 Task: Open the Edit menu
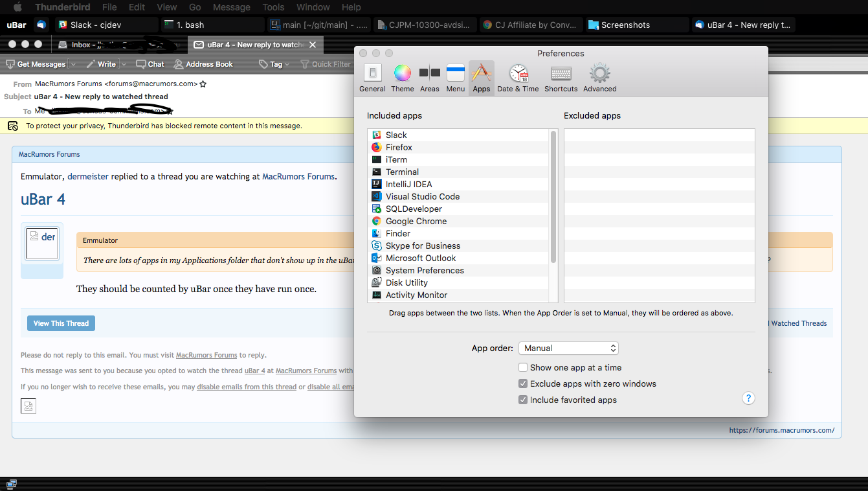pos(137,7)
